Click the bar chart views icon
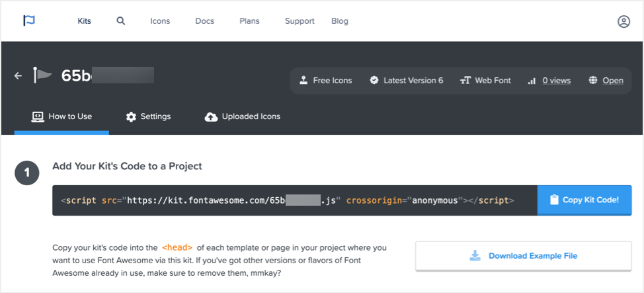 coord(532,81)
